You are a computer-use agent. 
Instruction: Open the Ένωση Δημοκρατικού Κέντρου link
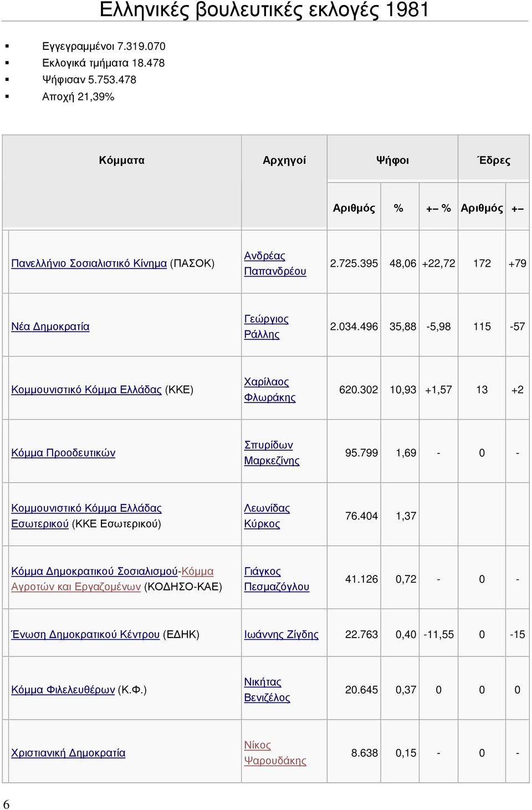tap(85, 635)
